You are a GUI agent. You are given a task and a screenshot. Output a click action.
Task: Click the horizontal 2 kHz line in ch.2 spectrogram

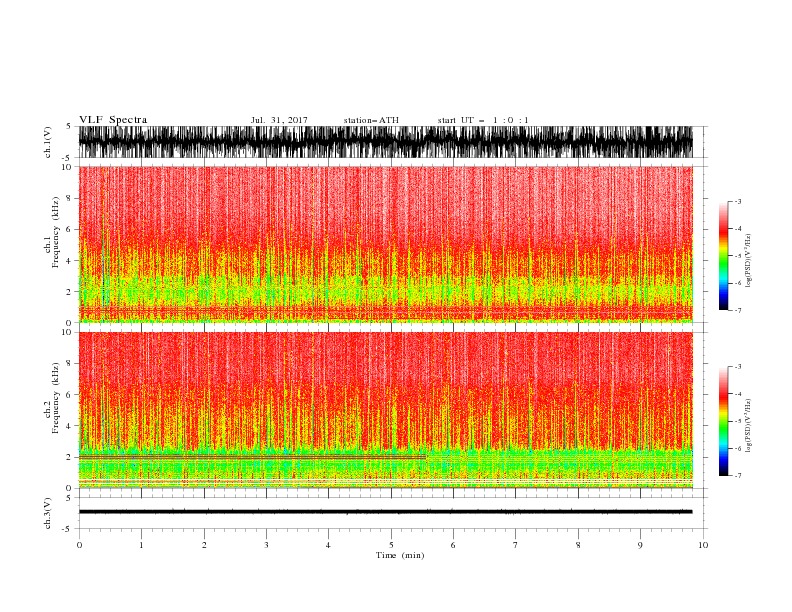[x=253, y=457]
